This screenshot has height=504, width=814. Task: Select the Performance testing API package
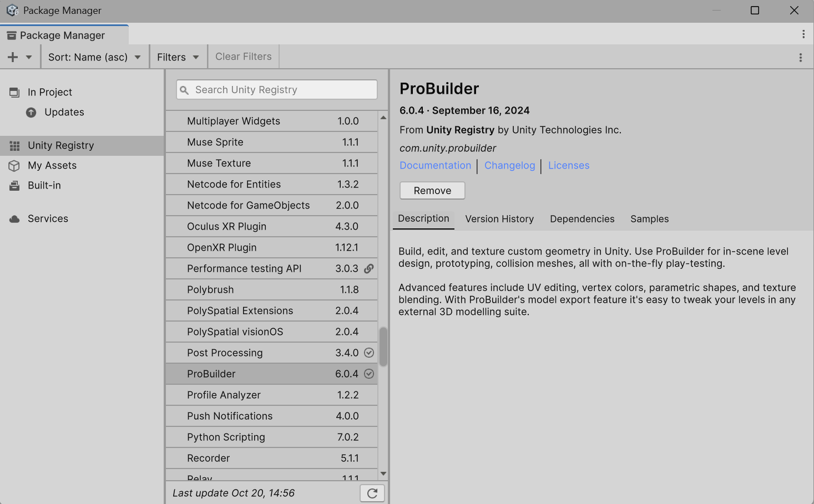271,268
